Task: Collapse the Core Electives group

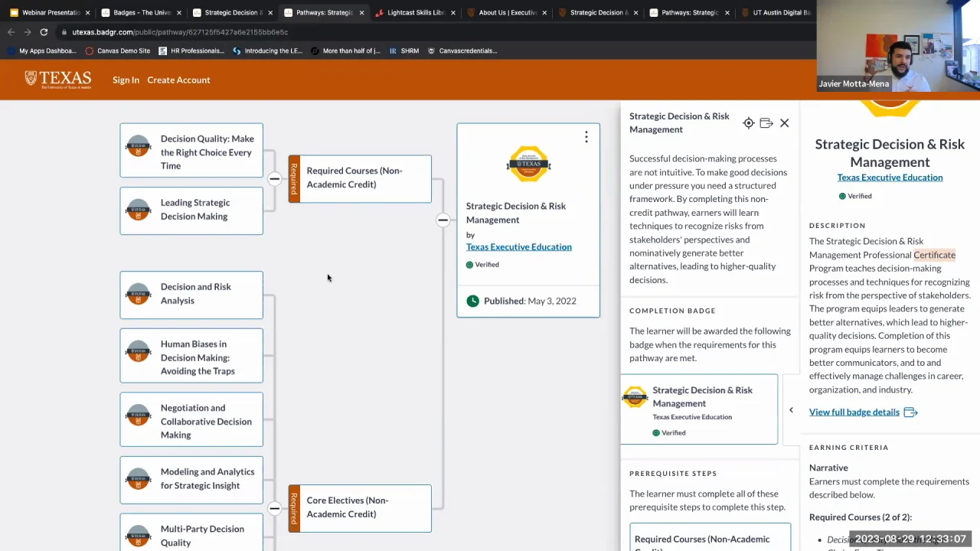Action: click(x=274, y=508)
